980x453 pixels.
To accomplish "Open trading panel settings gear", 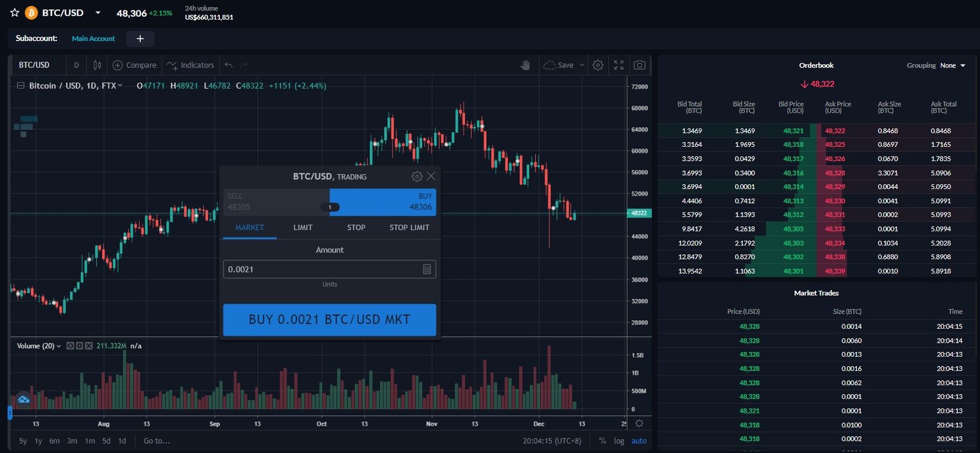I will pos(417,176).
